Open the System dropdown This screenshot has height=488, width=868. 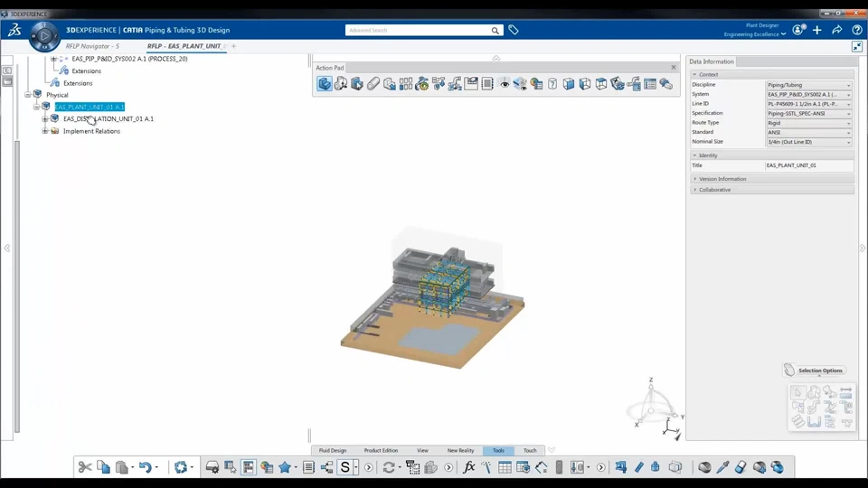tap(808, 95)
